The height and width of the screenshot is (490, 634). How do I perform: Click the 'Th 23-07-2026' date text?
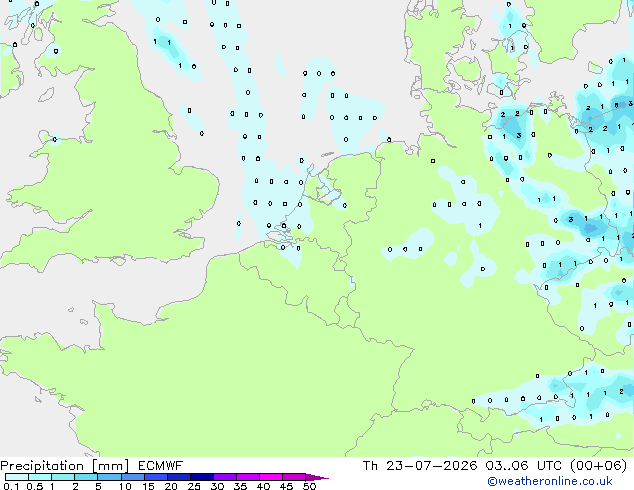(420, 466)
